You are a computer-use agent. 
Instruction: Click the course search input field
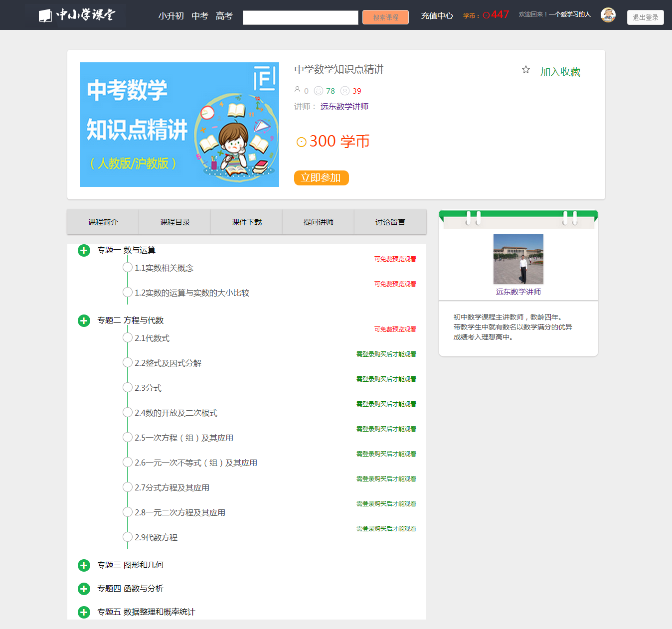point(301,17)
